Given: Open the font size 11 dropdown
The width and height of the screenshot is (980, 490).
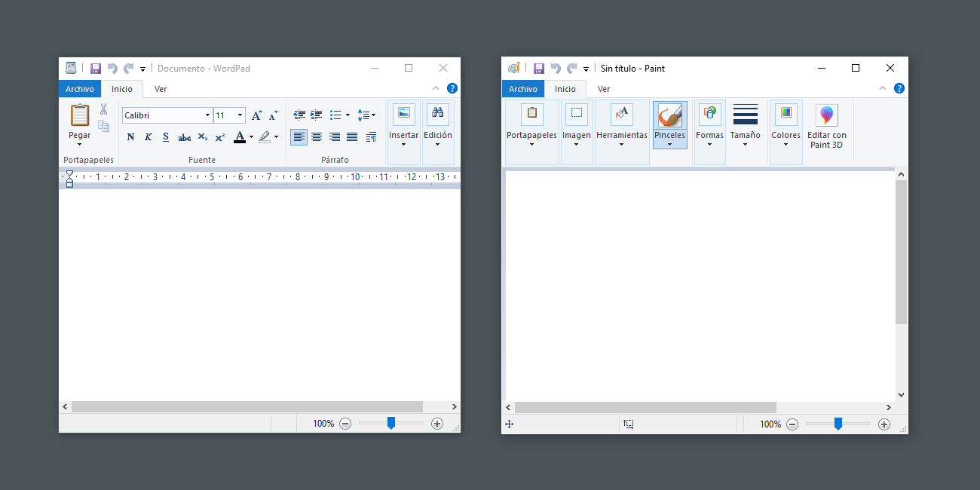Looking at the screenshot, I should [240, 115].
